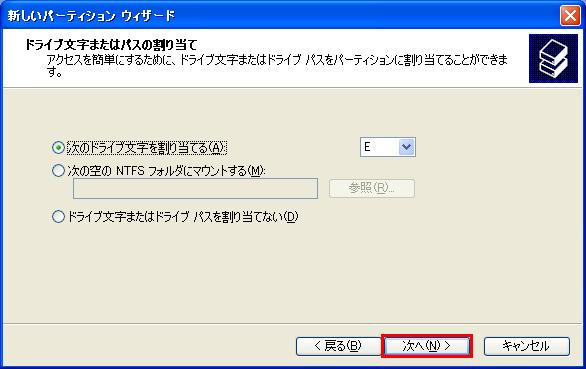This screenshot has height=369, width=586.
Task: Click the right chevron on the 次へ button
Action: (447, 346)
